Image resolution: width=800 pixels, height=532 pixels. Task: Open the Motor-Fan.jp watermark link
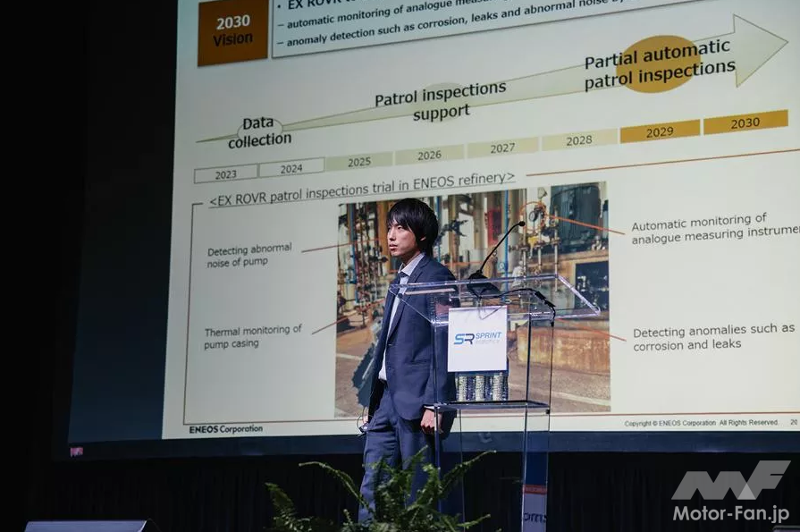730,513
